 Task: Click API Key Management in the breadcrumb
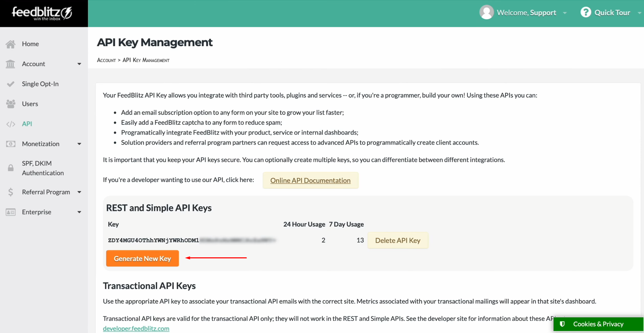(x=146, y=60)
